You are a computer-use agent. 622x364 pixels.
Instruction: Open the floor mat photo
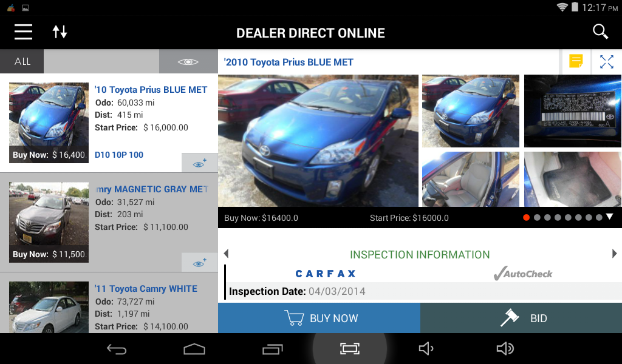click(x=573, y=179)
